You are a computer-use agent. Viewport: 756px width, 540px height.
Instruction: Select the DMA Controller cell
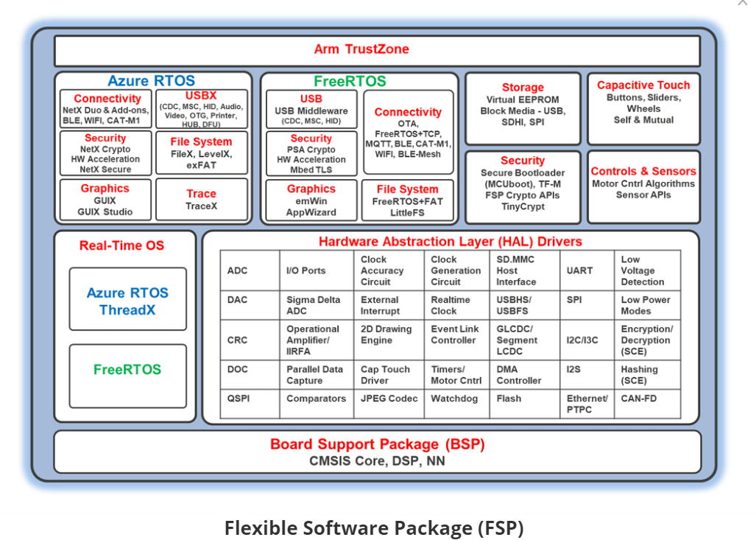coord(525,375)
